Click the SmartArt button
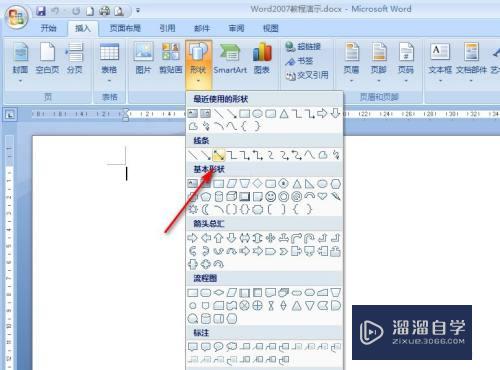The height and width of the screenshot is (370, 500). pos(230,58)
